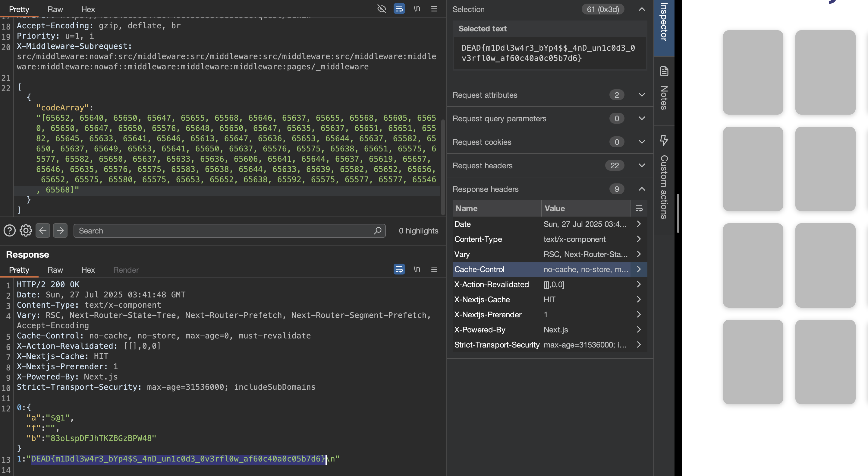The width and height of the screenshot is (868, 476).
Task: Select the Cache-Control header name cell
Action: [497, 269]
